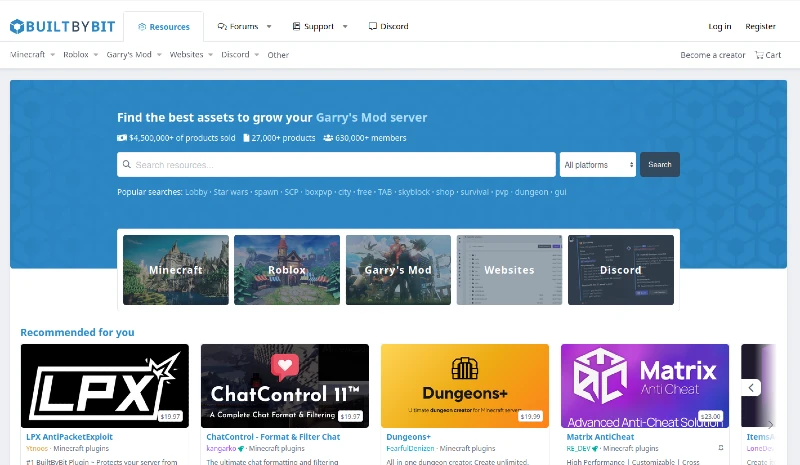
Task: Open the Dungeons+ product banner
Action: click(465, 386)
